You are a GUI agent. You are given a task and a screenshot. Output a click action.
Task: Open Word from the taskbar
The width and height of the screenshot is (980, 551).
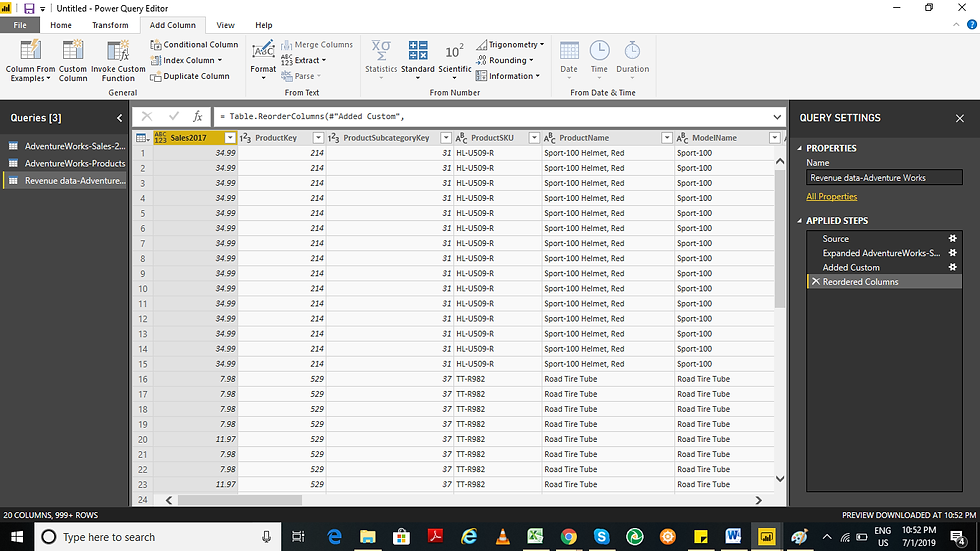point(733,537)
